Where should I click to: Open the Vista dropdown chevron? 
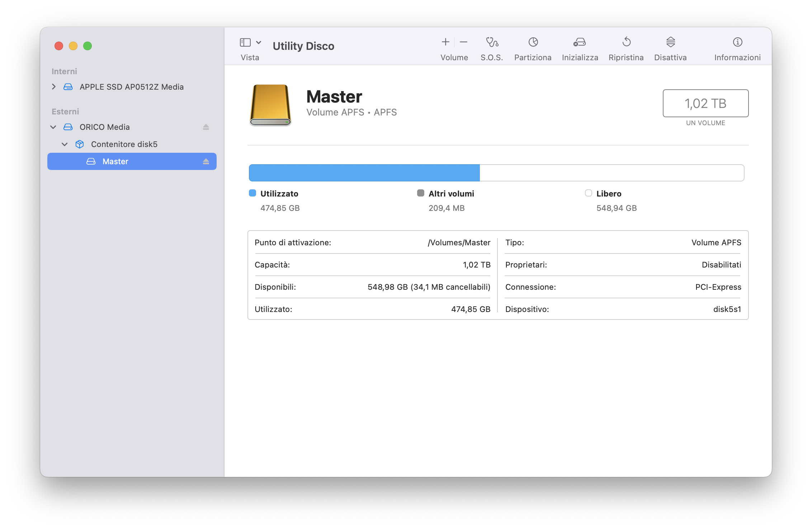259,42
